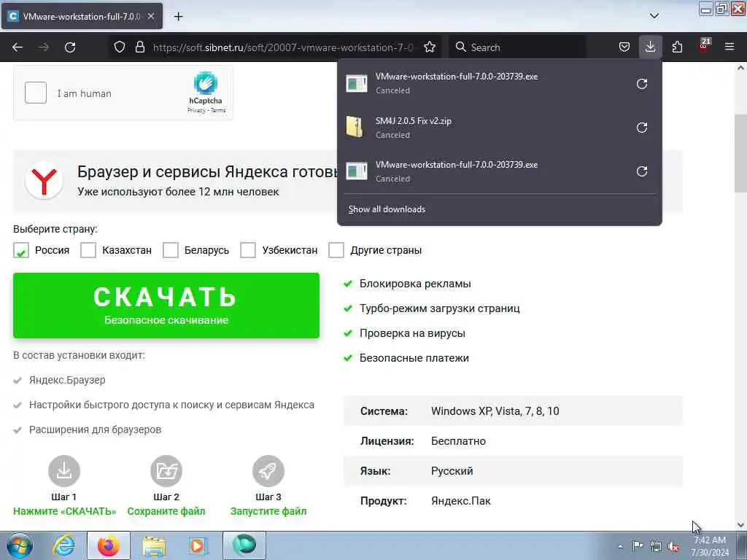Viewport: 747px width, 560px height.
Task: Click the URL address bar
Action: [x=284, y=47]
